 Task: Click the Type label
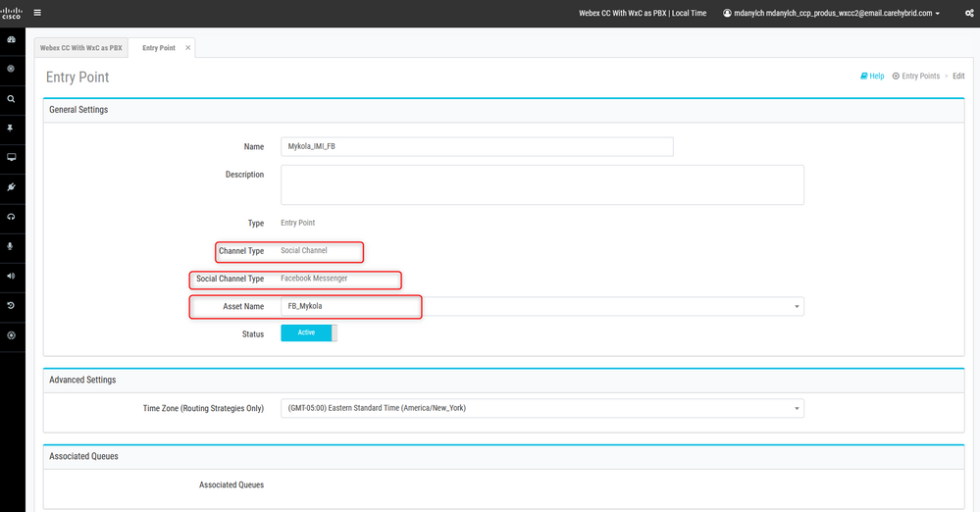256,224
